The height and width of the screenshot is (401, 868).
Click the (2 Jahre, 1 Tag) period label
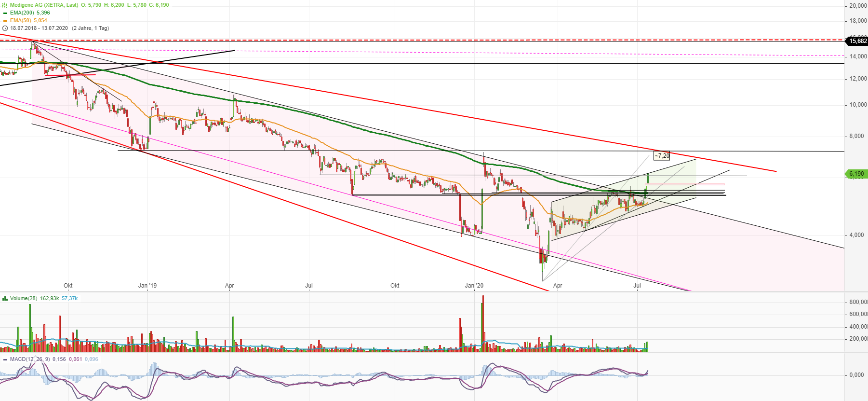click(x=91, y=28)
